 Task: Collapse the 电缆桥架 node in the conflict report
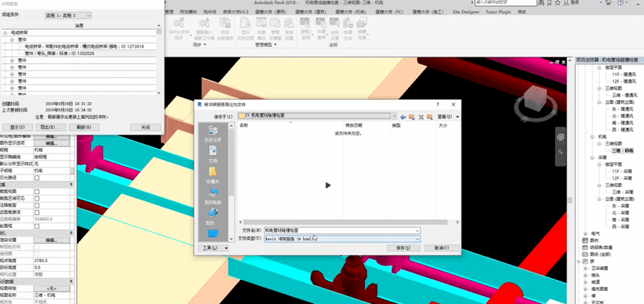pyautogui.click(x=5, y=32)
